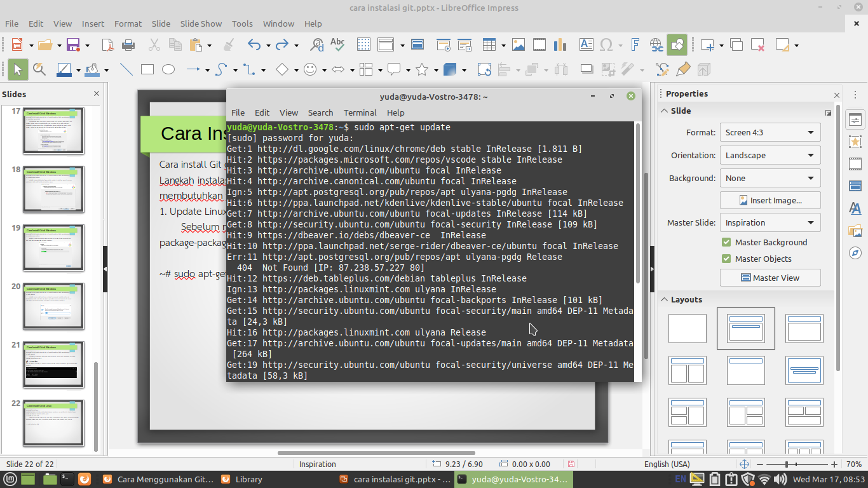Select the Ellipse drawing tool
Screen dimensions: 868x488
(x=168, y=69)
